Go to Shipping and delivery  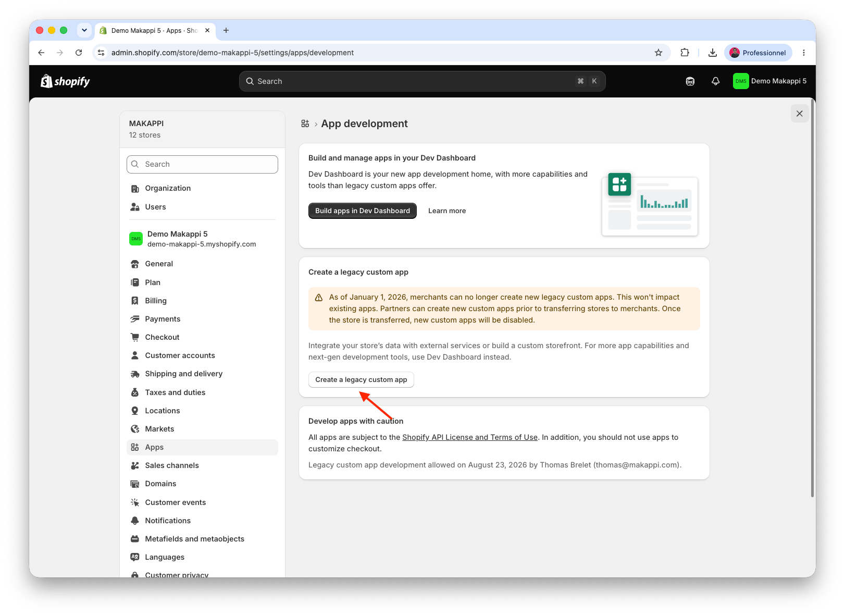(x=202, y=374)
